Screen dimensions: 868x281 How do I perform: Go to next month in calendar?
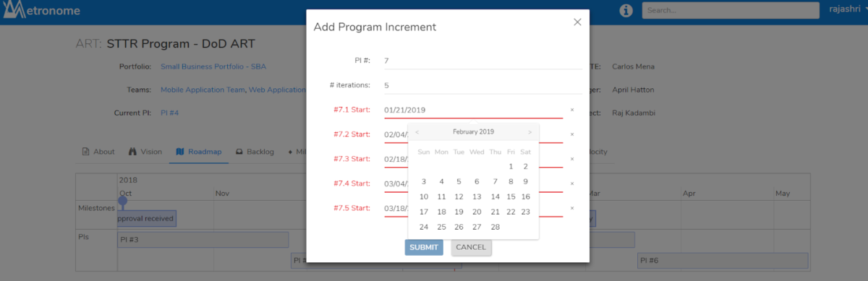click(x=529, y=132)
